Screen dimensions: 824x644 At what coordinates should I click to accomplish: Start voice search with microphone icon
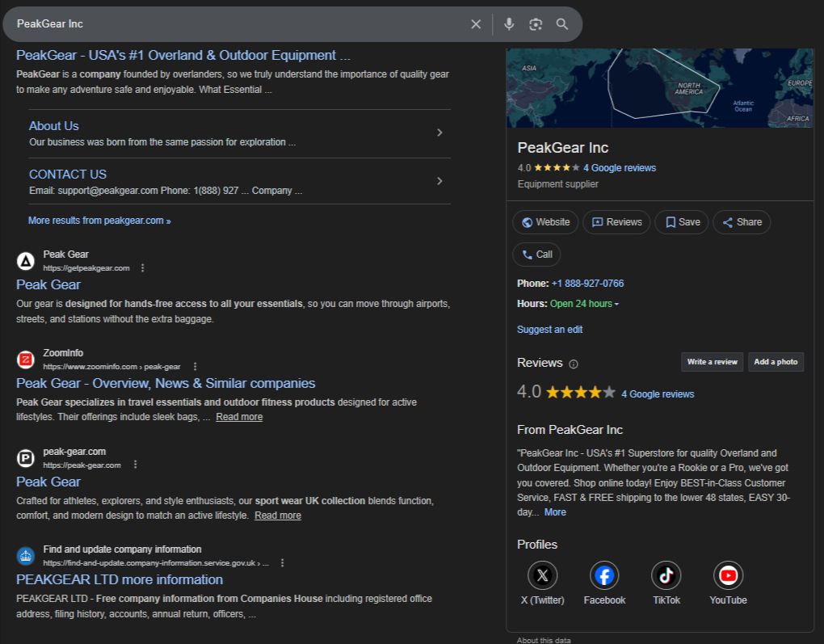coord(509,24)
